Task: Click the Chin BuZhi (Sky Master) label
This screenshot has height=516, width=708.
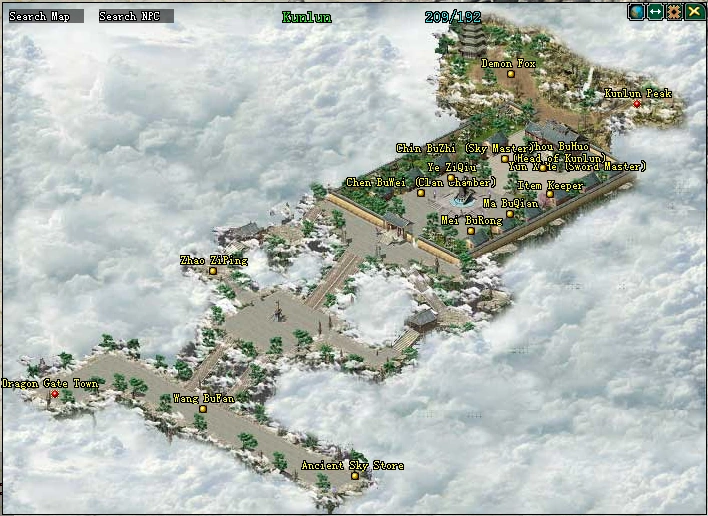Action: [463, 148]
